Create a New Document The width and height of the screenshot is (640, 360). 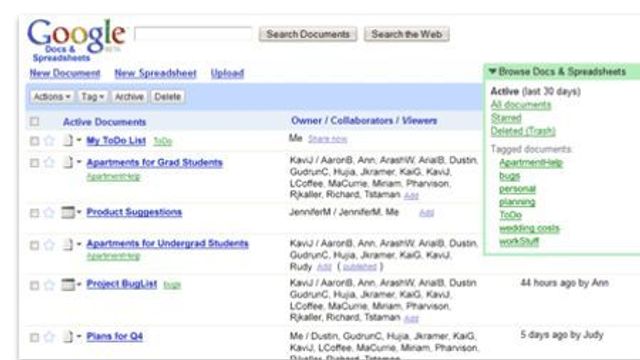[x=65, y=73]
